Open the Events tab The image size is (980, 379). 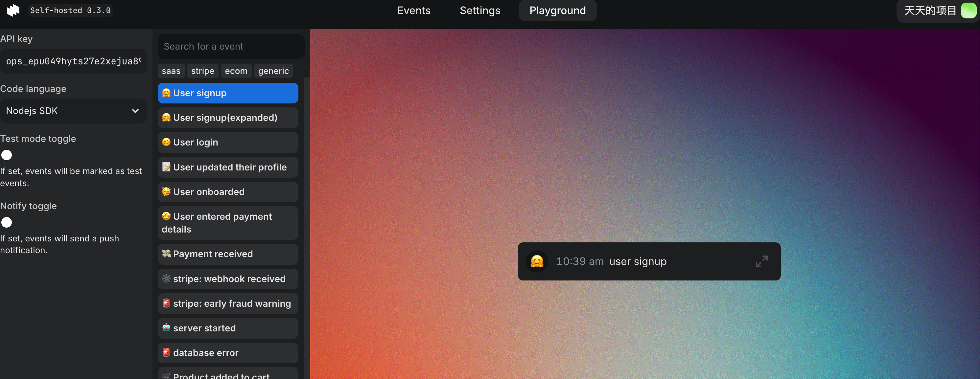point(413,10)
